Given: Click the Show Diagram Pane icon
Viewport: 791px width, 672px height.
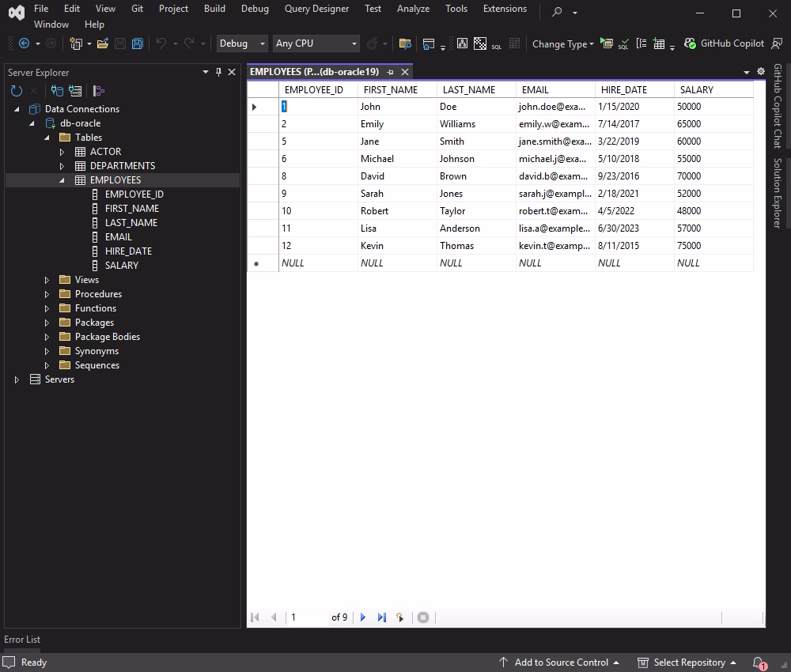Looking at the screenshot, I should tap(461, 43).
